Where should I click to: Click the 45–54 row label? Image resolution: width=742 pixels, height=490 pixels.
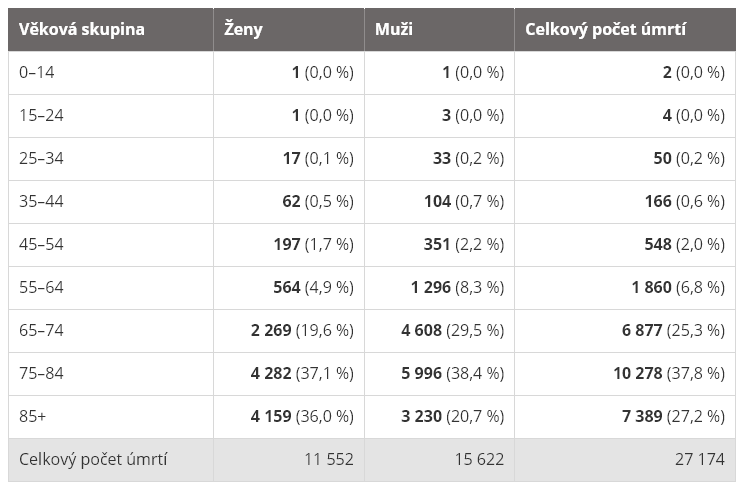42,244
